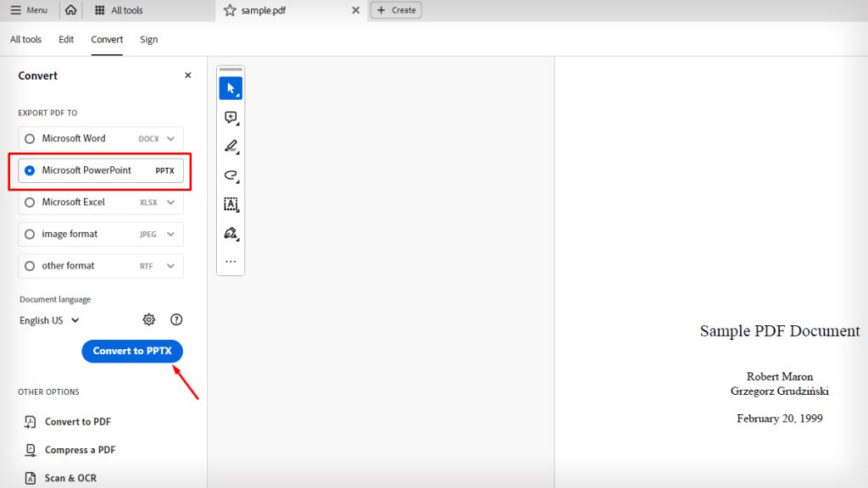Switch to the Edit tab
Screen dimensions: 868x488
65,39
